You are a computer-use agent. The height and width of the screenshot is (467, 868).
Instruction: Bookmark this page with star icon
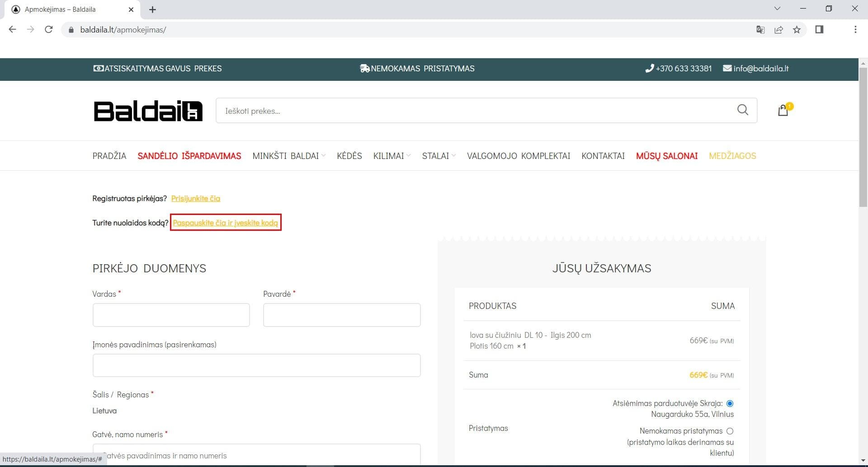(x=797, y=30)
